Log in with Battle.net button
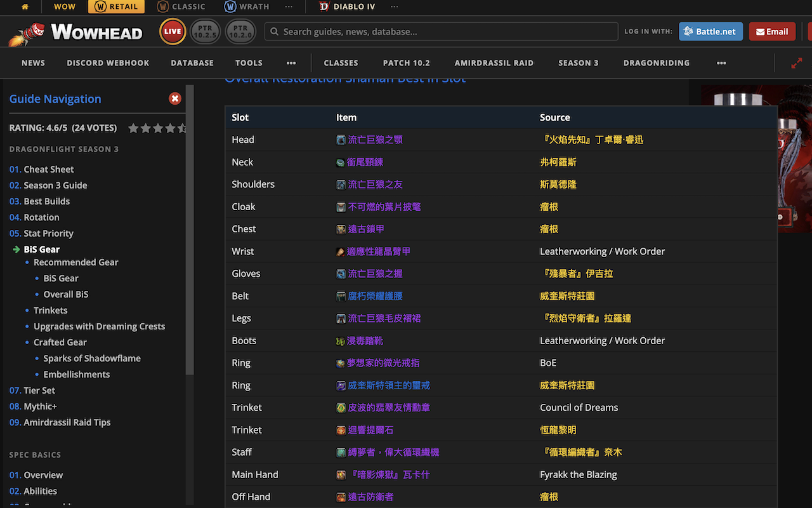The image size is (812, 508). pyautogui.click(x=710, y=32)
